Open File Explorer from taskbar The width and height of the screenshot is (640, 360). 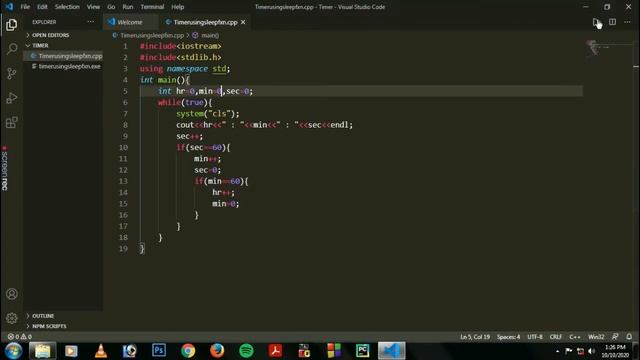pos(42,351)
